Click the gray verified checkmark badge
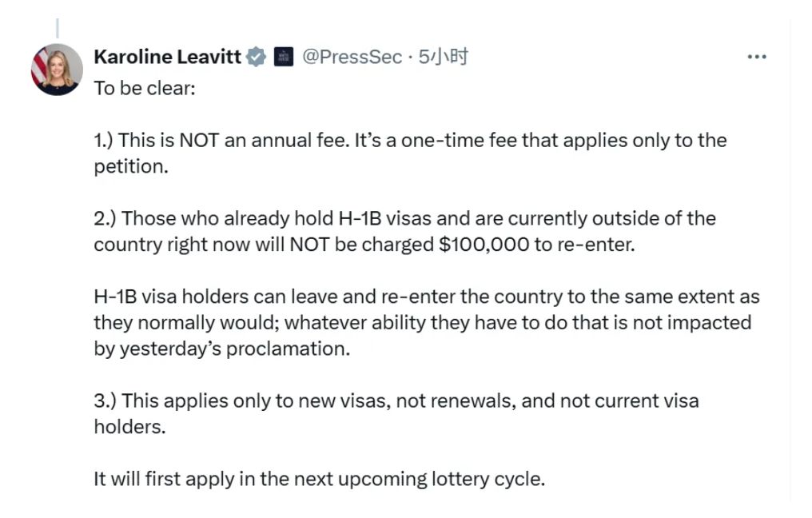The image size is (812, 518). coord(256,57)
